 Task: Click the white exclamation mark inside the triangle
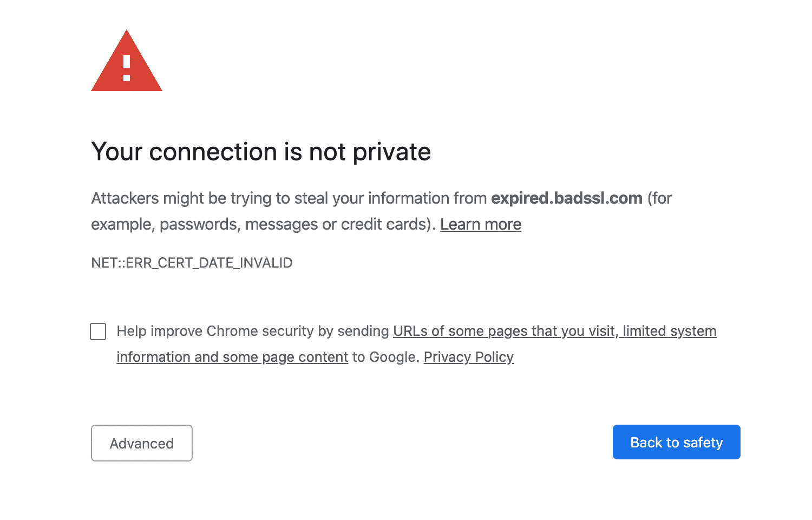(127, 68)
